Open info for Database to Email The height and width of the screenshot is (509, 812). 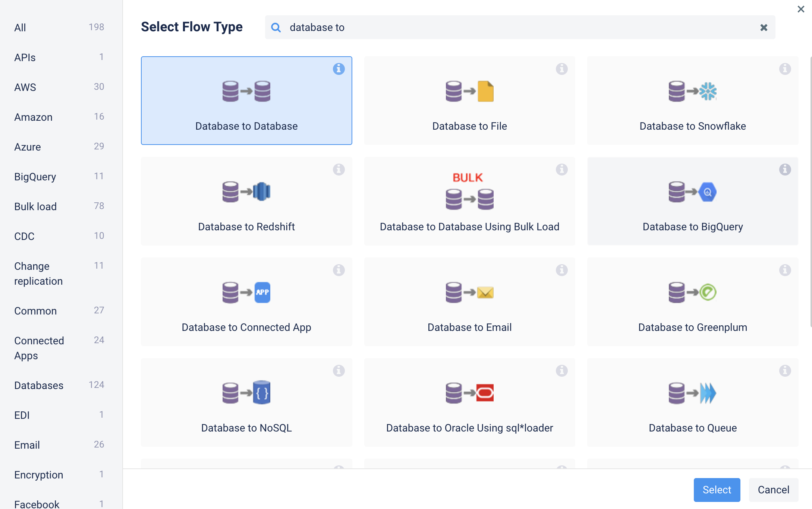pos(561,270)
